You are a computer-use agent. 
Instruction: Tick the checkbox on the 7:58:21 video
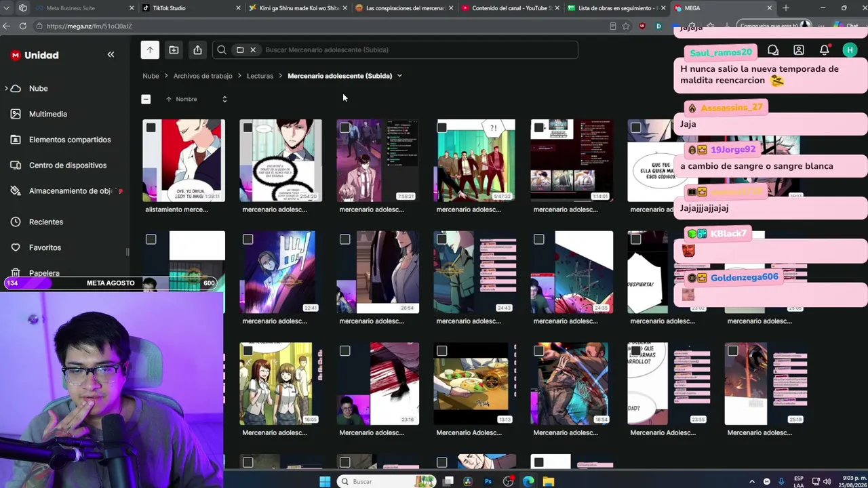click(344, 127)
